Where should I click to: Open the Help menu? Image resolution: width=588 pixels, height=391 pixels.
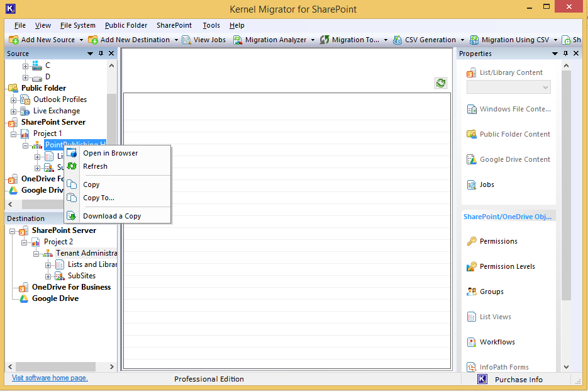(x=236, y=25)
